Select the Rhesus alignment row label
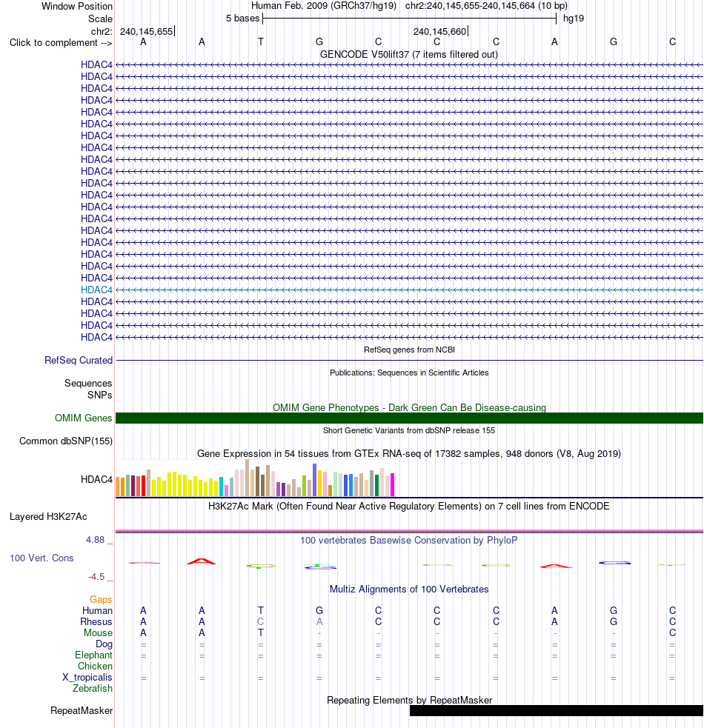Screen dimensions: 704x728 96,621
